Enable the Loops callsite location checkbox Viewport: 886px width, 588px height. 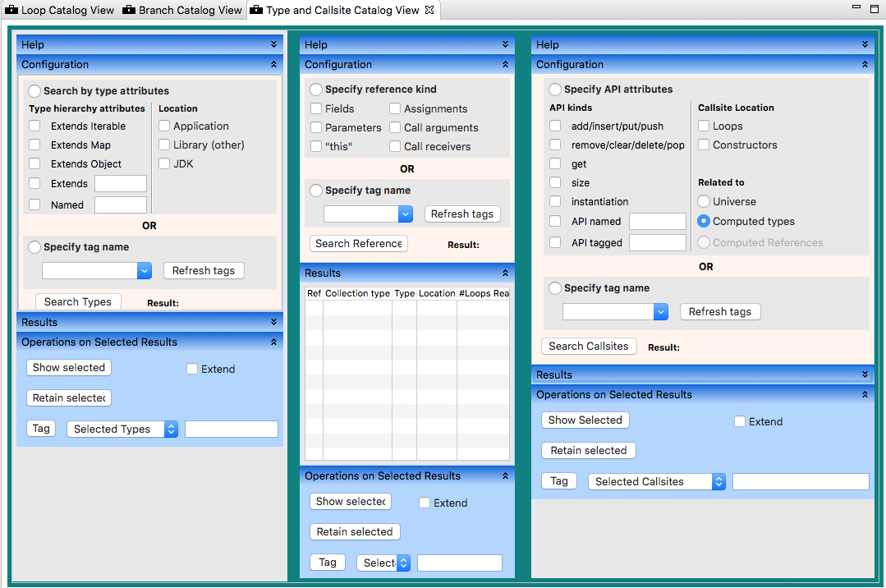[x=704, y=126]
